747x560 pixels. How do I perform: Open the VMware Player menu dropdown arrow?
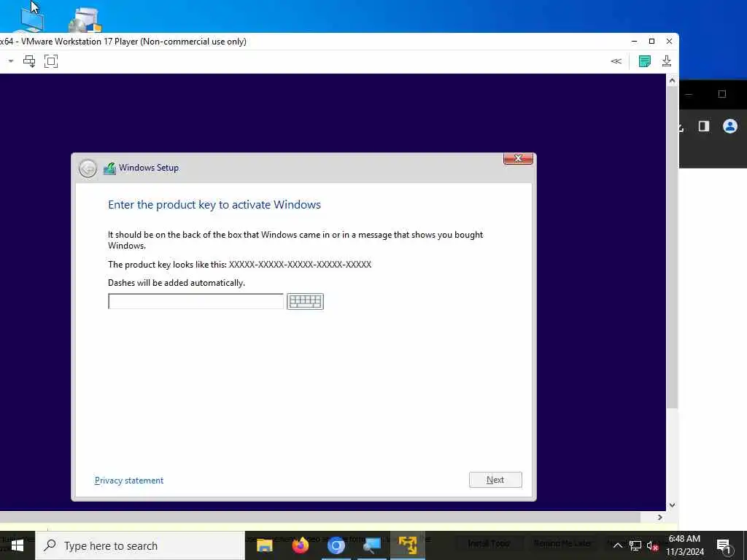(x=10, y=61)
